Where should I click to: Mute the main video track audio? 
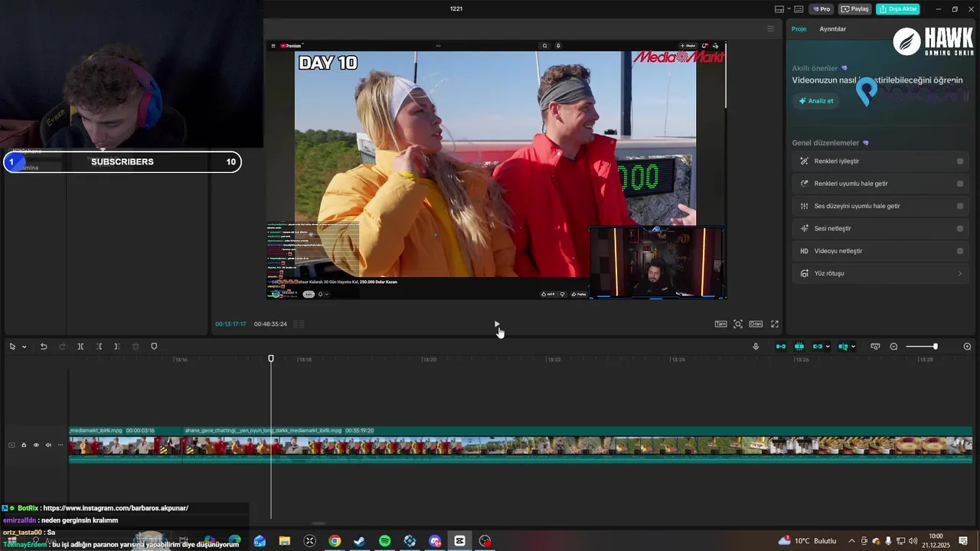[48, 445]
